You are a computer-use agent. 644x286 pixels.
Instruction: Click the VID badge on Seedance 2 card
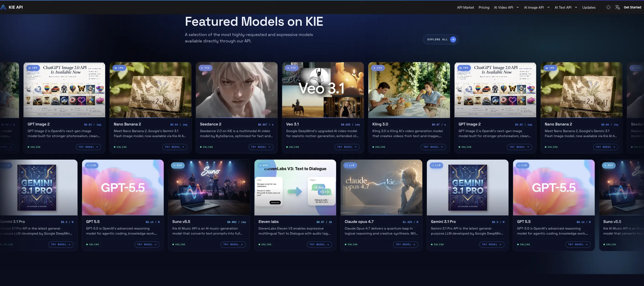(x=205, y=68)
